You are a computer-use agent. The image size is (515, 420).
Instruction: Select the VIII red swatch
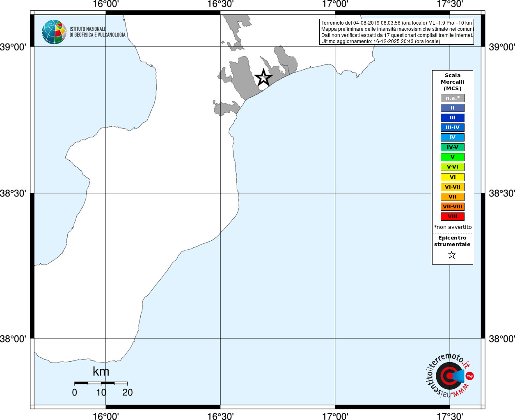pyautogui.click(x=453, y=217)
